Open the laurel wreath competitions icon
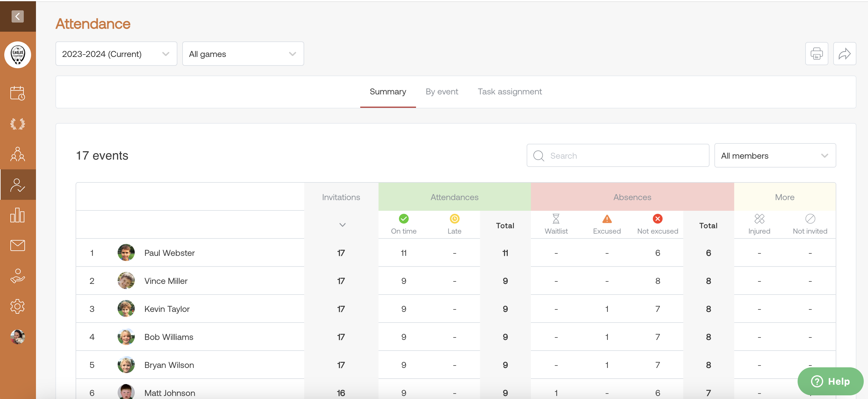The image size is (868, 399). tap(17, 124)
